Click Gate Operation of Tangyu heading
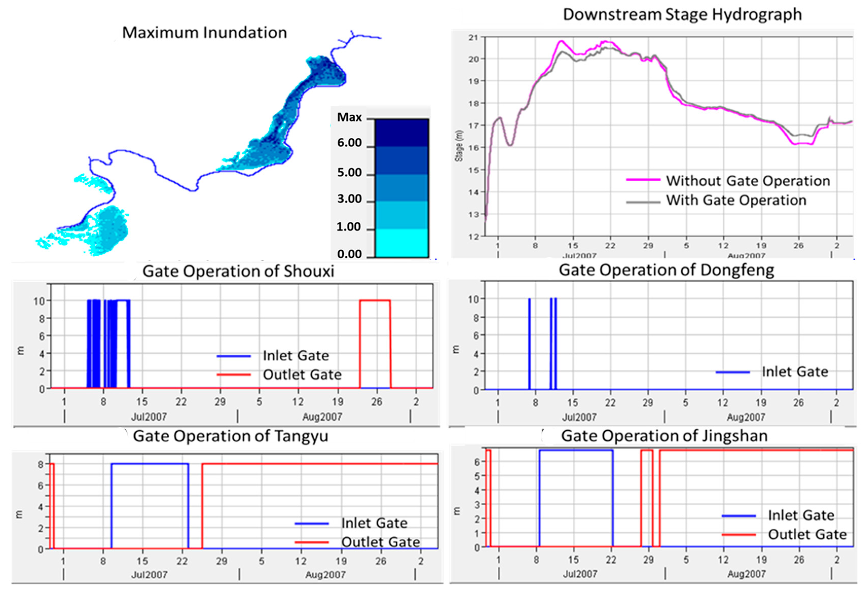This screenshot has width=868, height=593. click(x=230, y=436)
